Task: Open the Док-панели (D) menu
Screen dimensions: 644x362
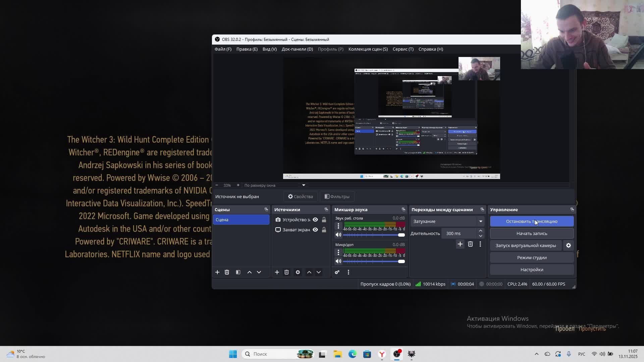Action: [x=297, y=49]
